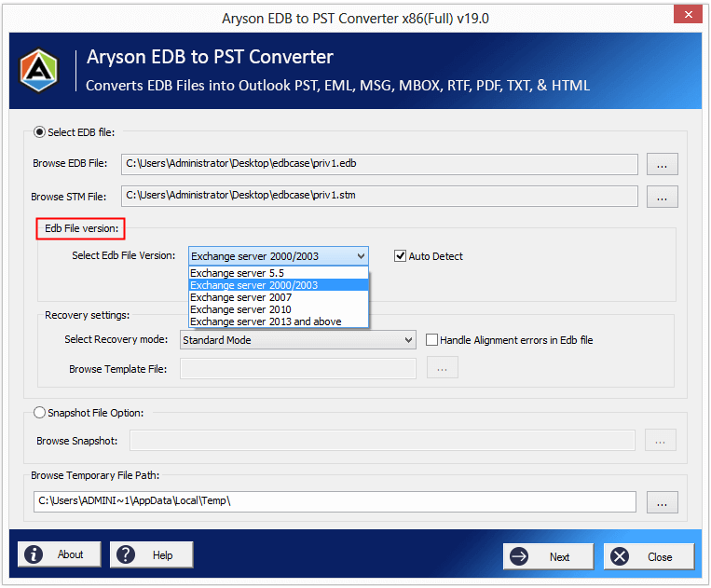Click the X circle icon on Close button
Screen dimensions: 711x588
pyautogui.click(x=620, y=556)
